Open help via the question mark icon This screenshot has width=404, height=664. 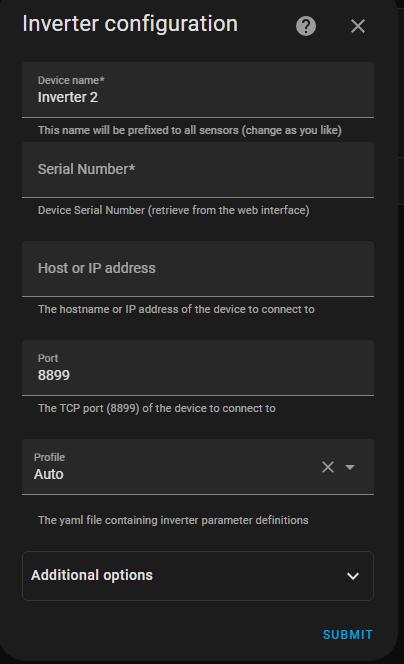306,26
